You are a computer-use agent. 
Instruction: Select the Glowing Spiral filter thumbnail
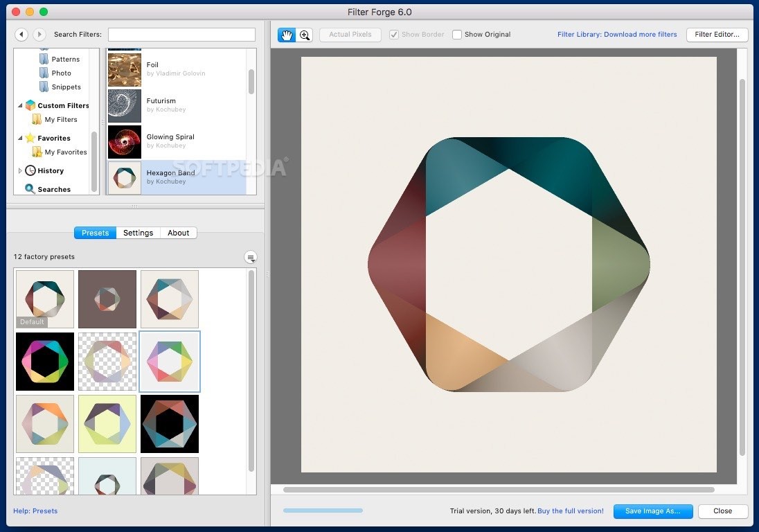[x=125, y=141]
